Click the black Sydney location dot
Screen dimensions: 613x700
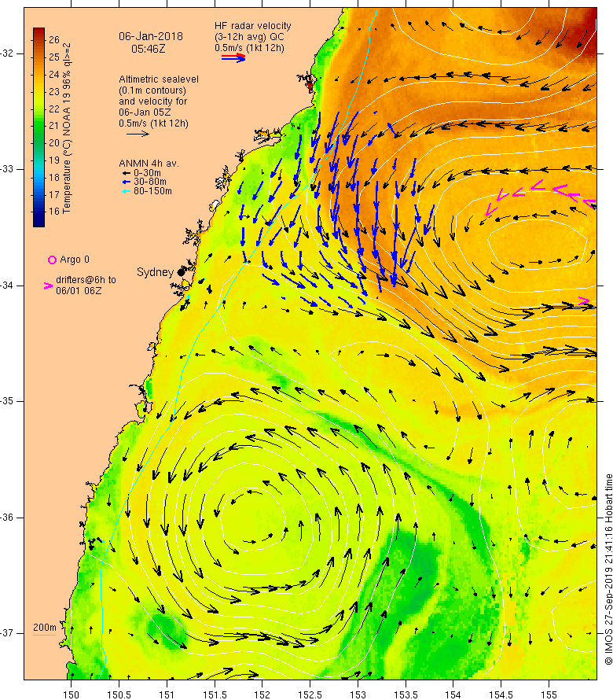point(181,272)
